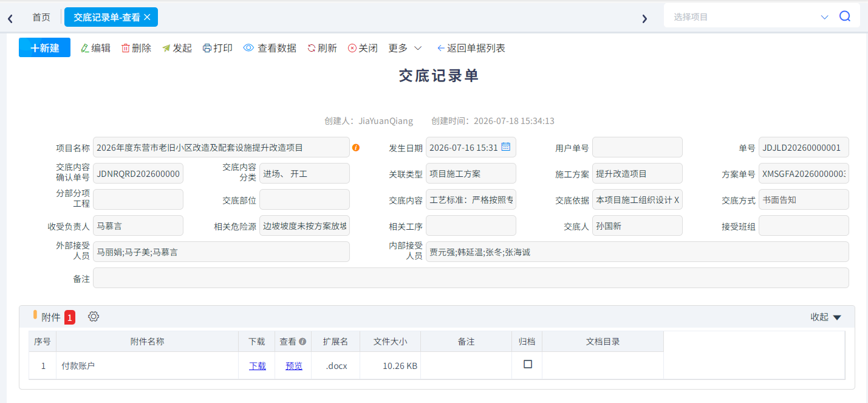The image size is (868, 403).
Task: Click the 用户单号 field
Action: tap(637, 147)
